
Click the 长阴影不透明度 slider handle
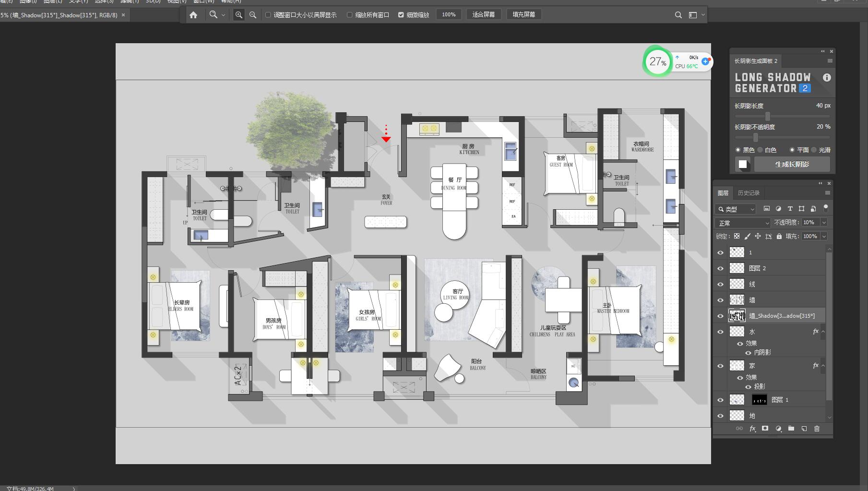756,137
